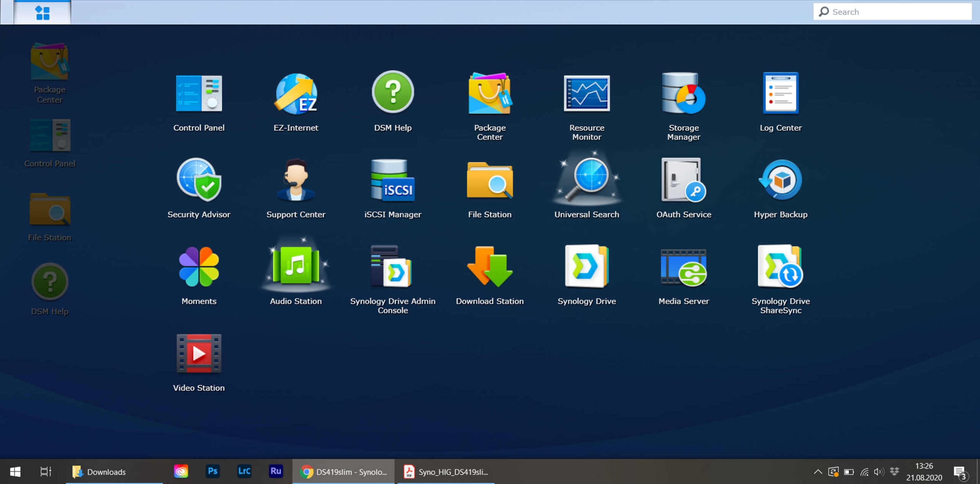This screenshot has height=484, width=980.
Task: Show hidden system tray icons
Action: (818, 472)
